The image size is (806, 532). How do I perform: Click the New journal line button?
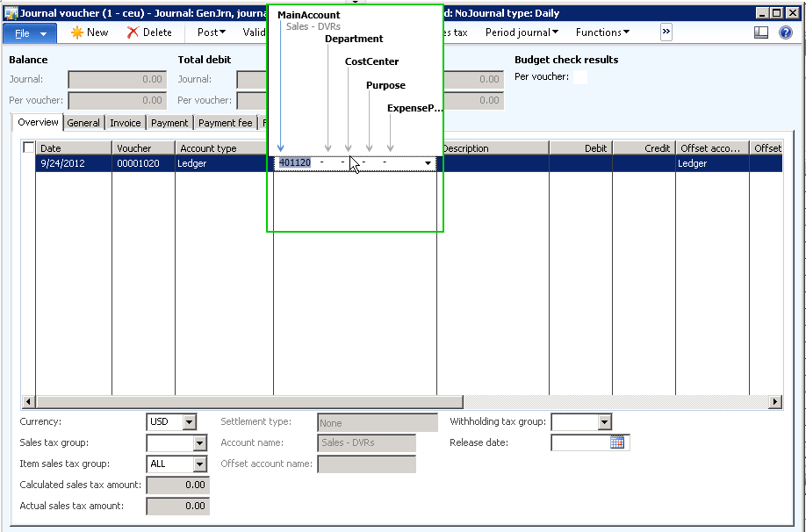tap(89, 32)
